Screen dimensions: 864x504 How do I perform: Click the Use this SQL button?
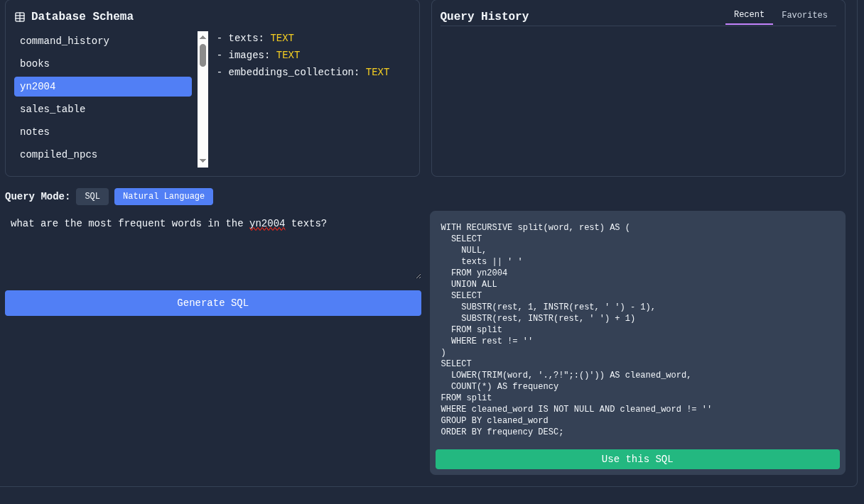(x=637, y=459)
